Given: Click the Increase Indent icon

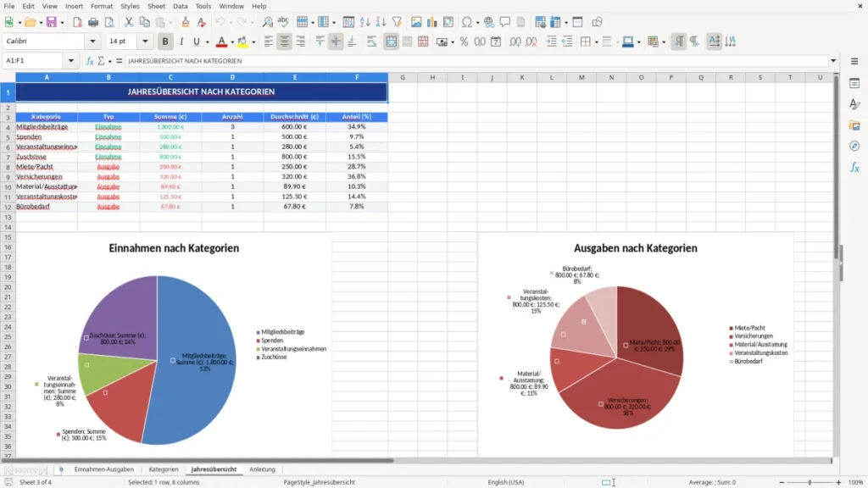Looking at the screenshot, I should (x=551, y=42).
